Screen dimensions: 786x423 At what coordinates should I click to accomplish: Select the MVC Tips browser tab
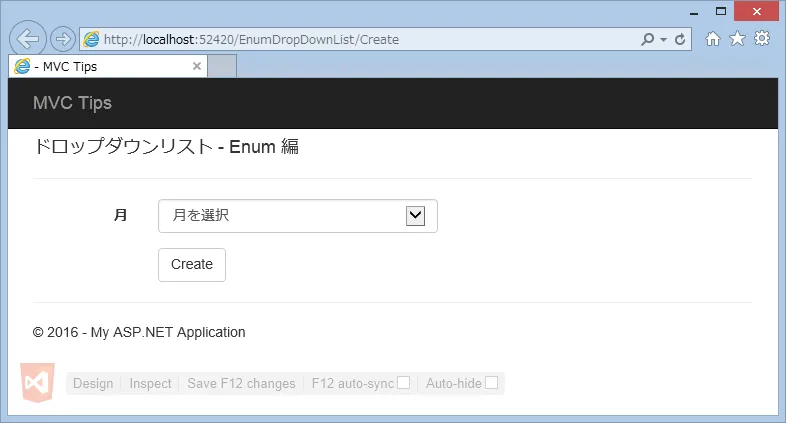108,66
